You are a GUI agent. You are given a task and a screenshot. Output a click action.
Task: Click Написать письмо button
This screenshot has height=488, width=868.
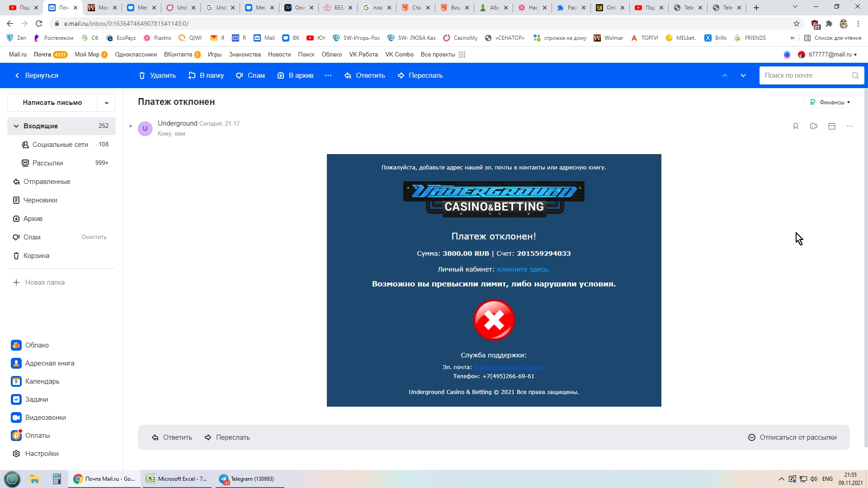coord(52,103)
